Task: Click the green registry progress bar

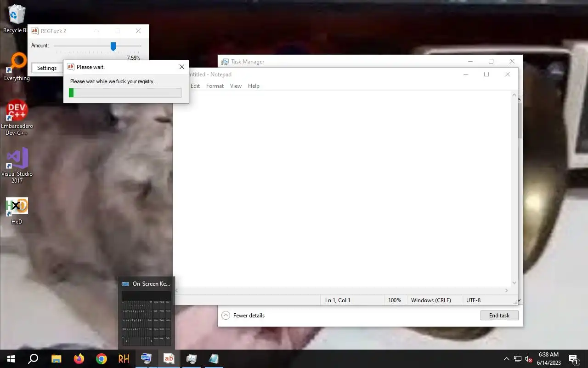Action: pos(125,93)
